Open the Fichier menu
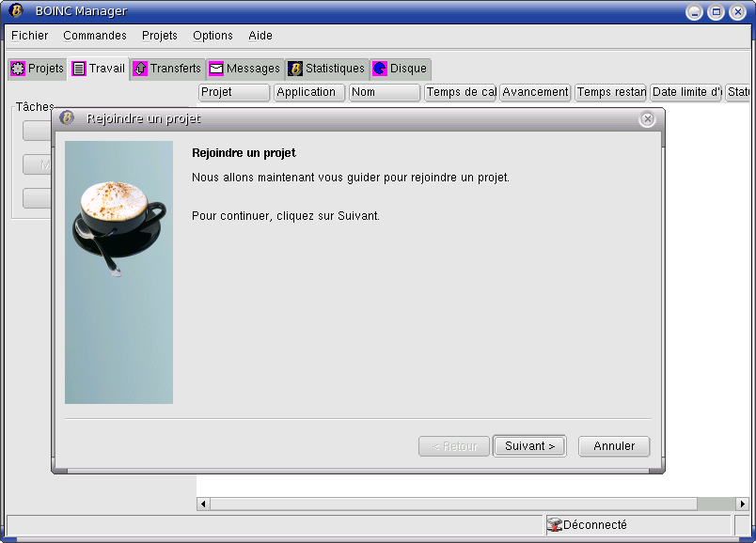This screenshot has width=756, height=543. 29,36
